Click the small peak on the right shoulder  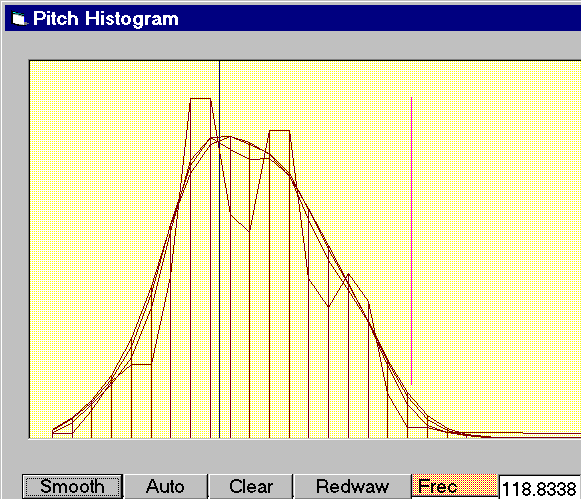[x=348, y=274]
